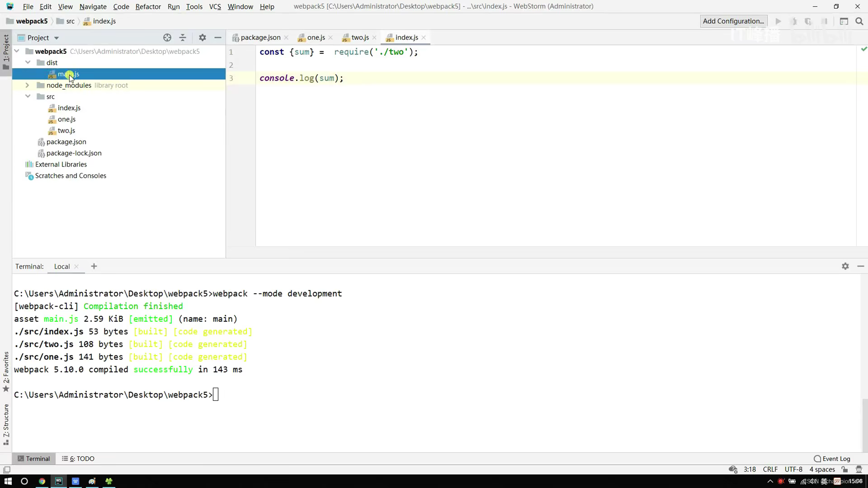Open the File menu
Image resolution: width=868 pixels, height=488 pixels.
click(28, 7)
